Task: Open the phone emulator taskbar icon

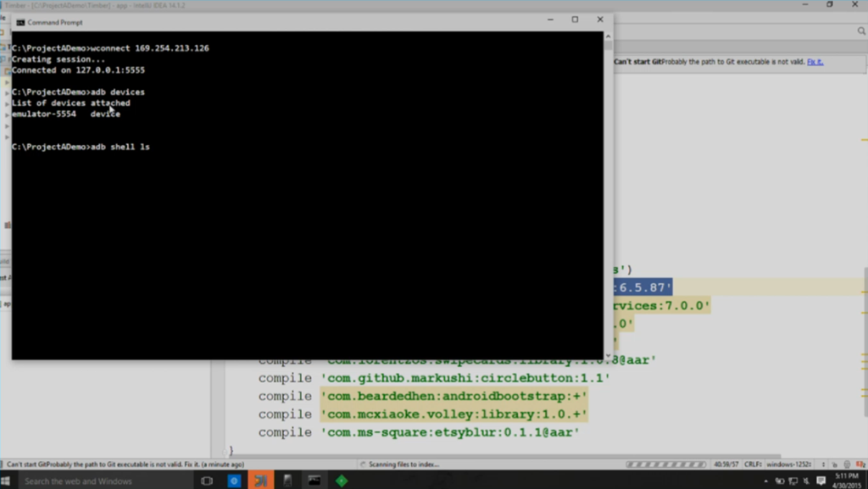Action: 287,481
